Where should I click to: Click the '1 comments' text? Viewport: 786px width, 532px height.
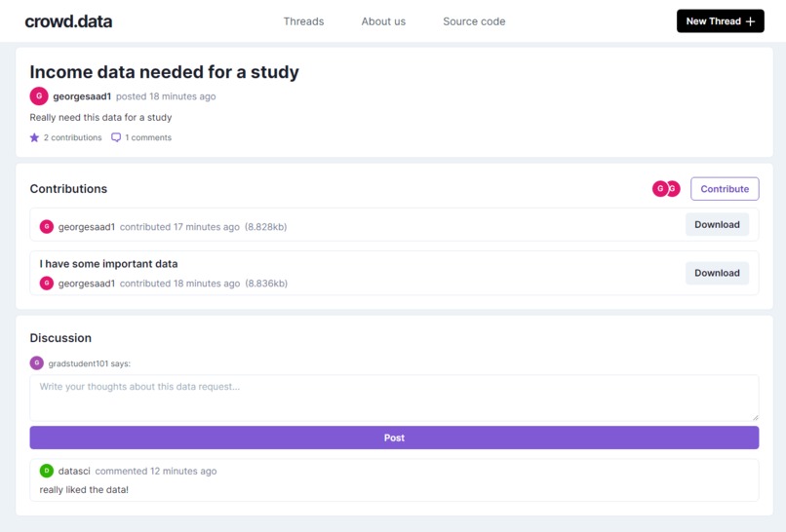148,137
